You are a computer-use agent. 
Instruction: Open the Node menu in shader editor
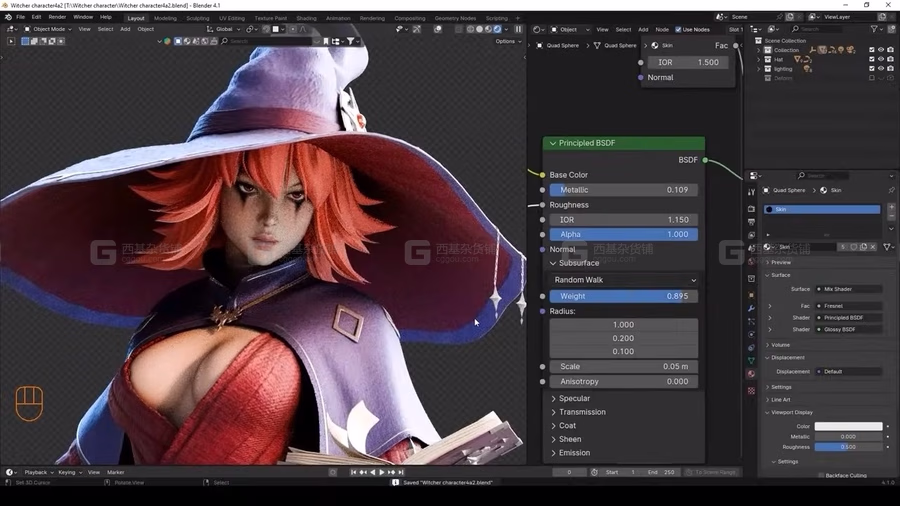662,29
